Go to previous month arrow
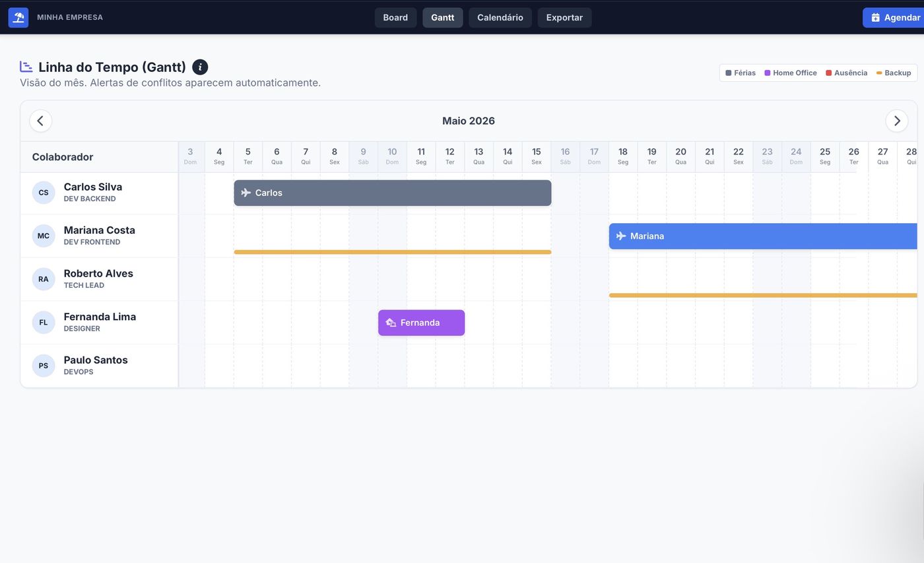This screenshot has height=563, width=924. pos(40,121)
